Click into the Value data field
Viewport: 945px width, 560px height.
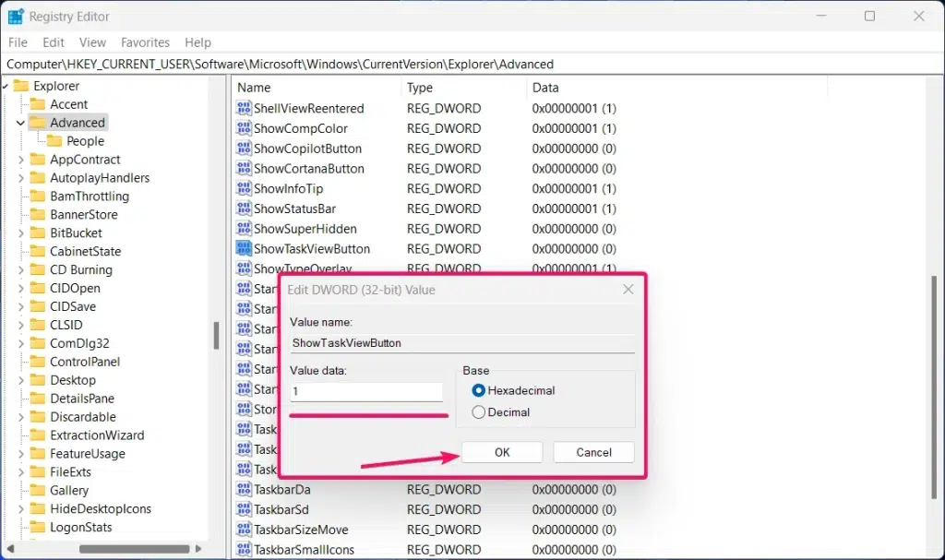click(366, 392)
